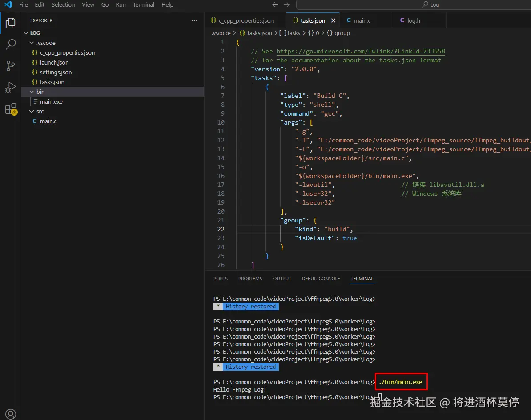Open the Edit menu
This screenshot has width=531, height=420.
point(40,5)
